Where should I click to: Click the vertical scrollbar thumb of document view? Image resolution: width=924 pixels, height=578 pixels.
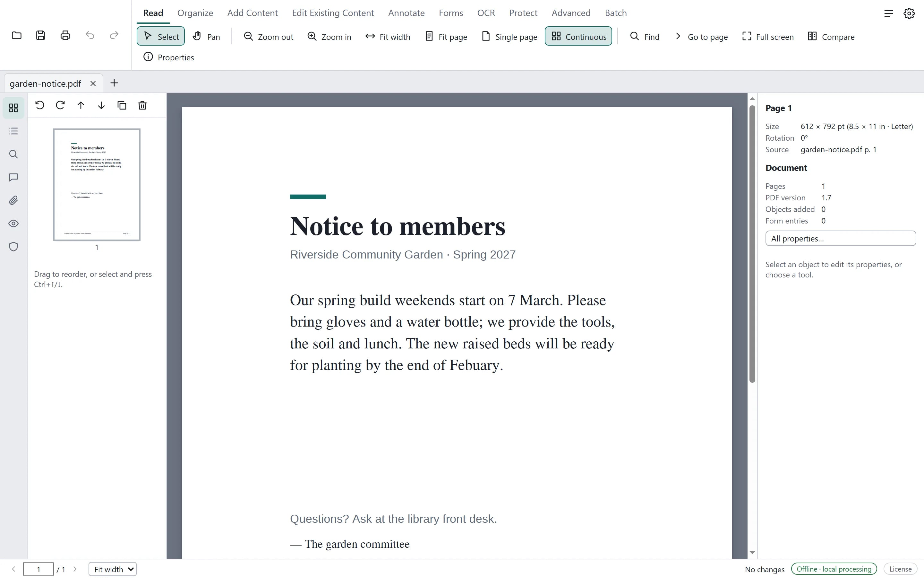pyautogui.click(x=752, y=244)
